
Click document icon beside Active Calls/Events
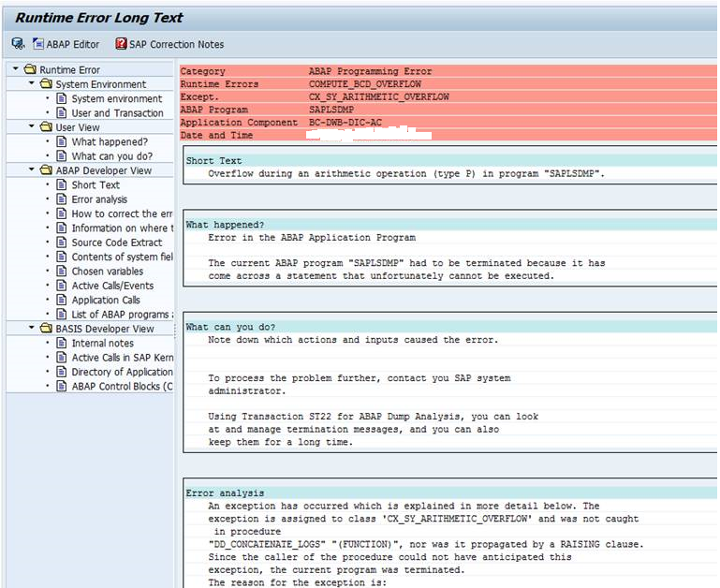[62, 286]
